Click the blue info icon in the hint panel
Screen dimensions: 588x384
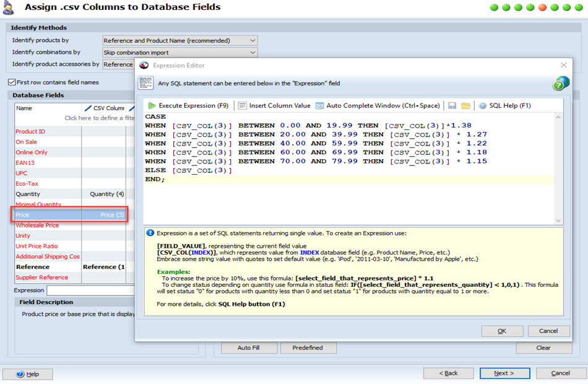150,233
